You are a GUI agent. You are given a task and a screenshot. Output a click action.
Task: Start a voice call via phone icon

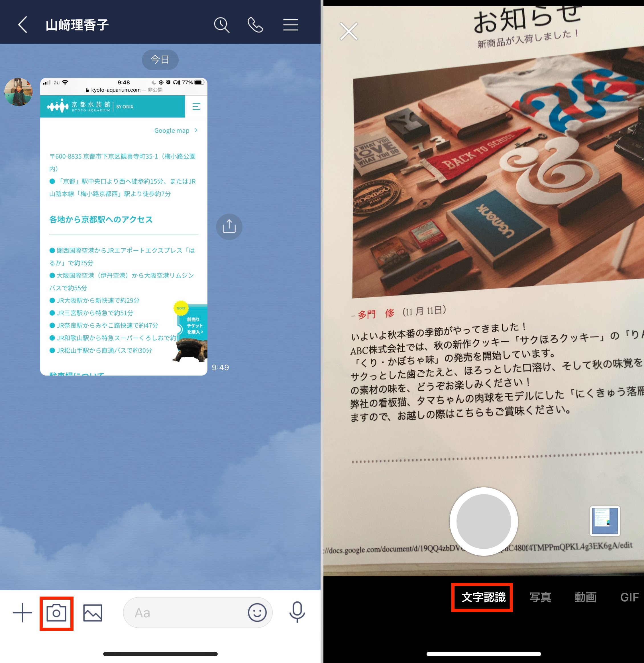(255, 25)
